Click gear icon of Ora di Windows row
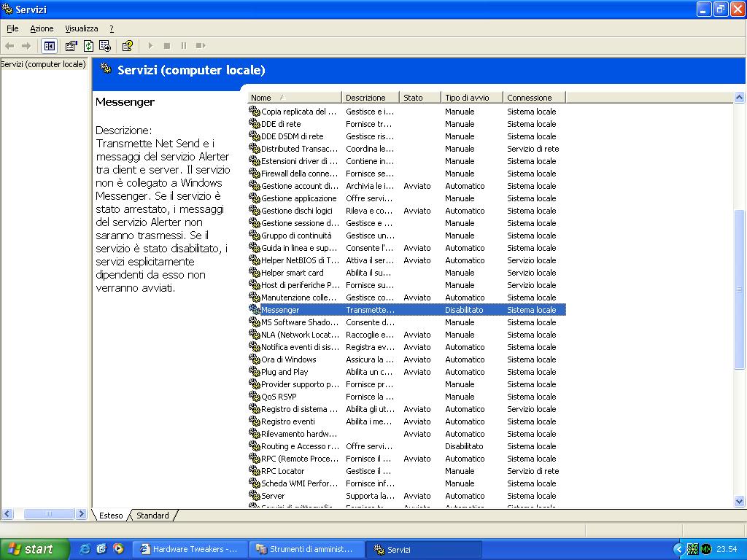Viewport: 747px width, 560px height. (x=255, y=359)
